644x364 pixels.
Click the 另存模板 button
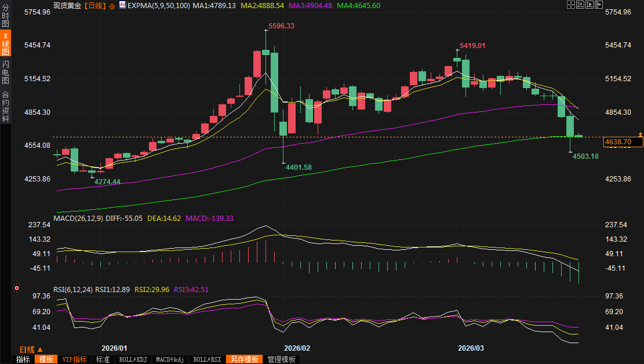pyautogui.click(x=245, y=359)
